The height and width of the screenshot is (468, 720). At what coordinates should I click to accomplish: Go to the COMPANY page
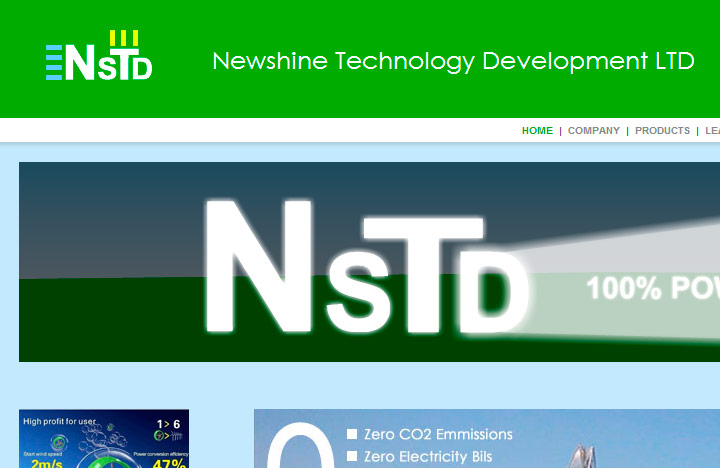(x=594, y=131)
